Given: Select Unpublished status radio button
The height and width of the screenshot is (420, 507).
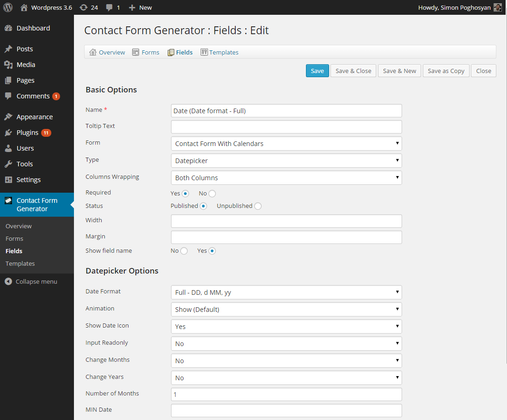Looking at the screenshot, I should [258, 206].
